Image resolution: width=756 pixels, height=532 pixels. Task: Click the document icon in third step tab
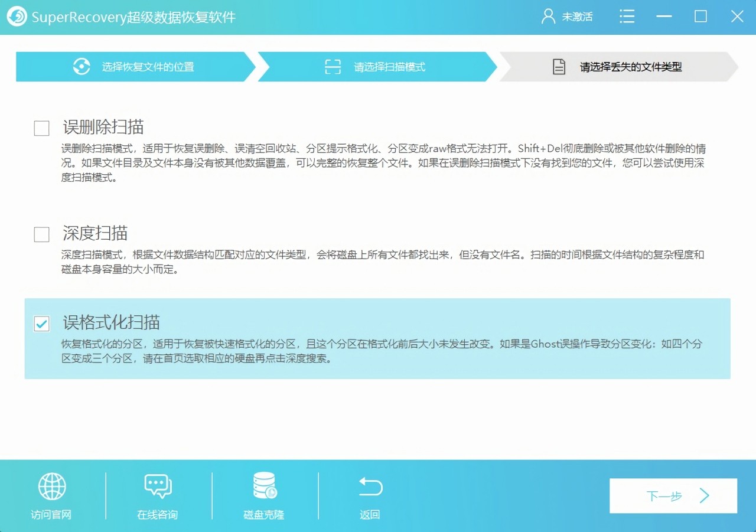pos(559,67)
